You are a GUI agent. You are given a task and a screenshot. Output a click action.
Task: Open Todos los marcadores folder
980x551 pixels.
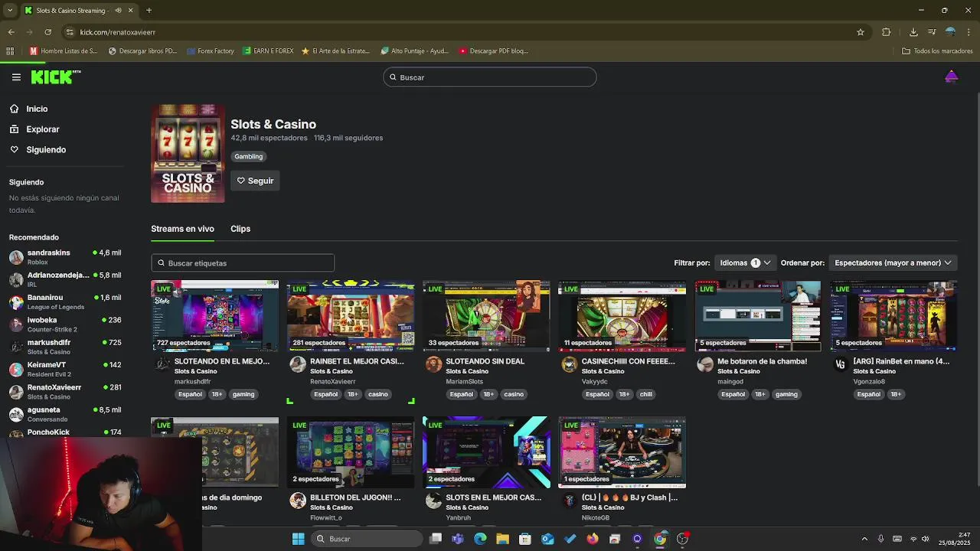coord(937,51)
